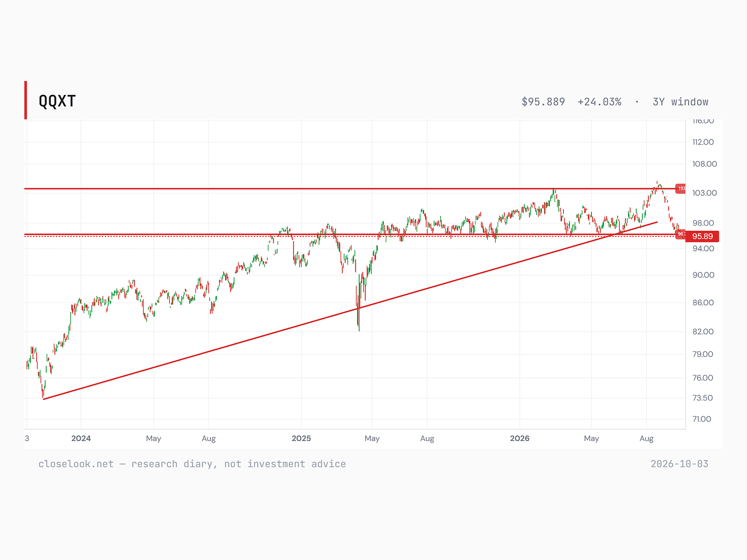The height and width of the screenshot is (560, 747).
Task: Click the 108.00 price axis label
Action: pyautogui.click(x=704, y=164)
